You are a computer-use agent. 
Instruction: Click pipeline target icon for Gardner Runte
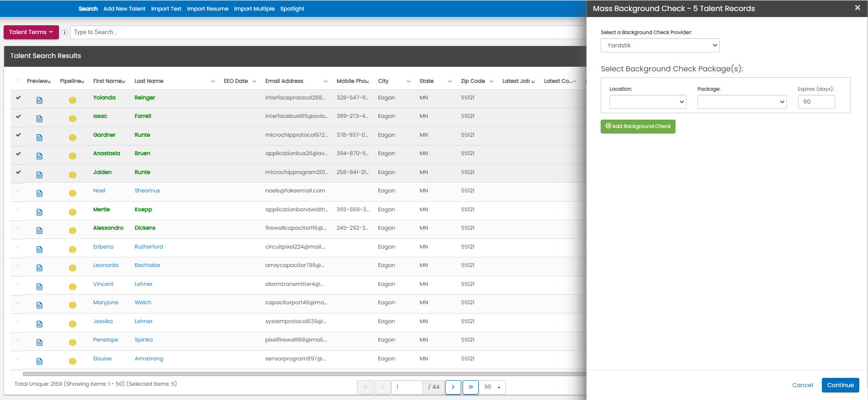(x=73, y=138)
